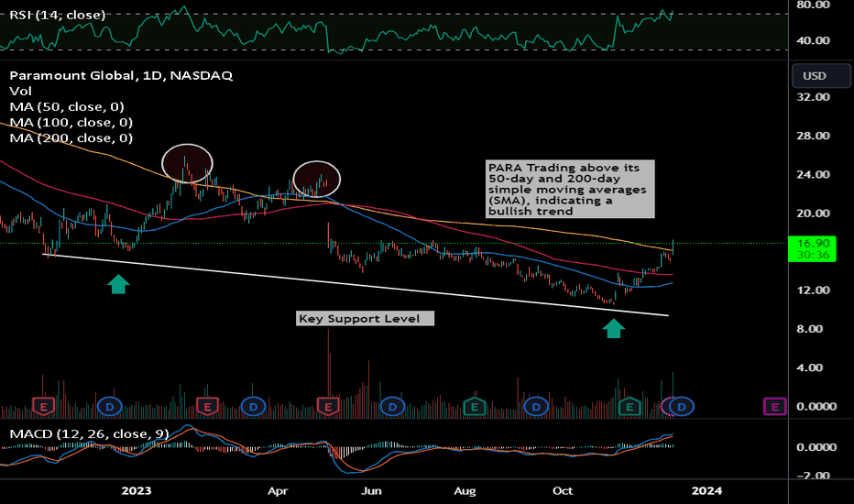The height and width of the screenshot is (504, 854).
Task: Open the red E earnings marker in February 2023
Action: tap(207, 407)
